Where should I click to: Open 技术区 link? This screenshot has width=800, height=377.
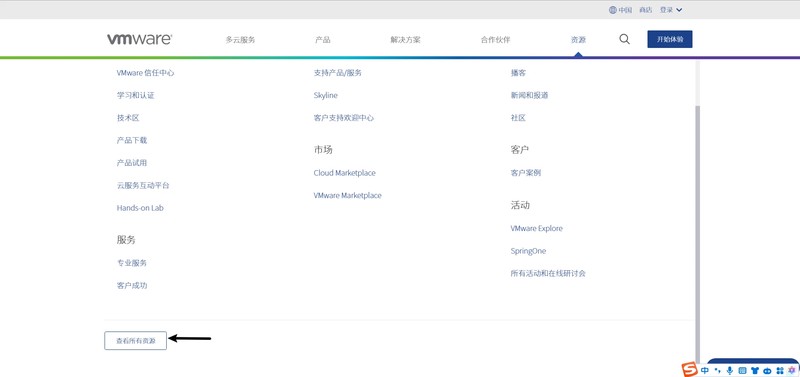coord(128,118)
